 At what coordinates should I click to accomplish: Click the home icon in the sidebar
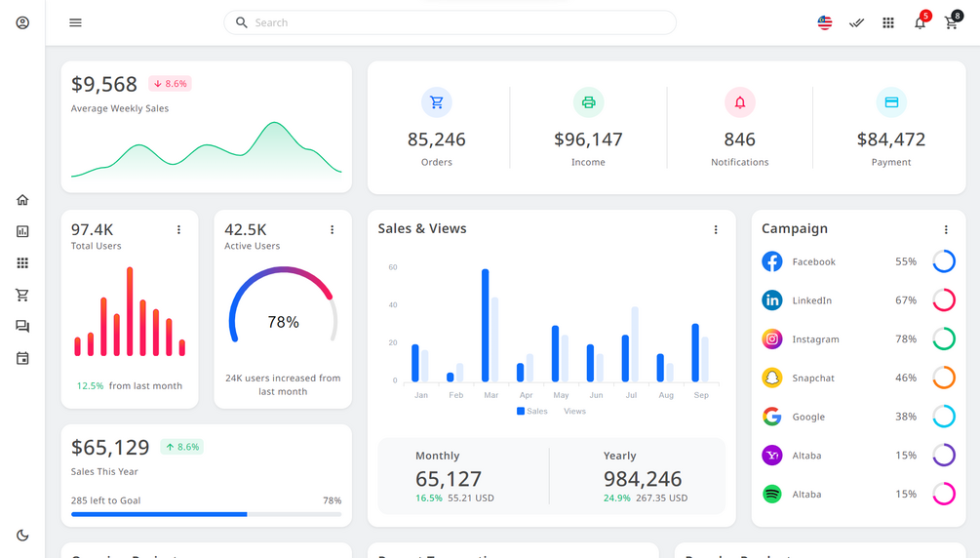tap(22, 200)
